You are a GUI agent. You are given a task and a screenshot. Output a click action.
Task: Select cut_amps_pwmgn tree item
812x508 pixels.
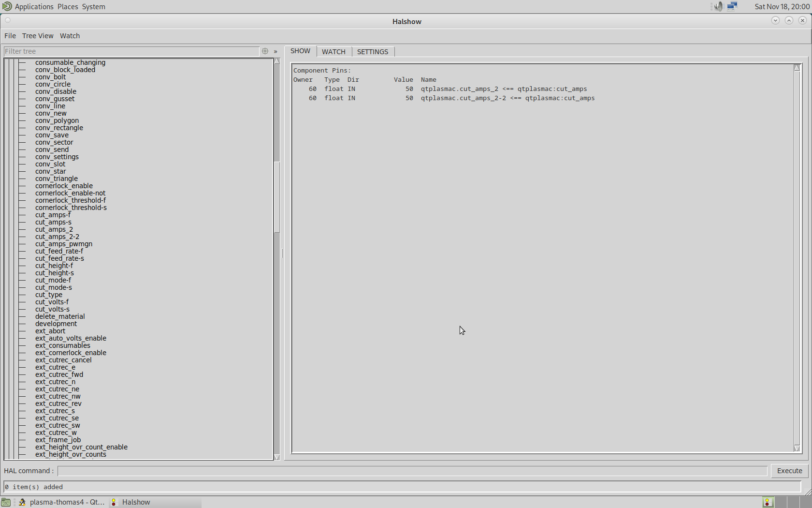[x=64, y=244]
